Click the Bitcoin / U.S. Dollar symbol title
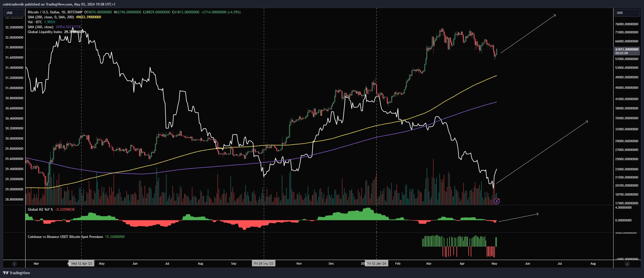 55,12
